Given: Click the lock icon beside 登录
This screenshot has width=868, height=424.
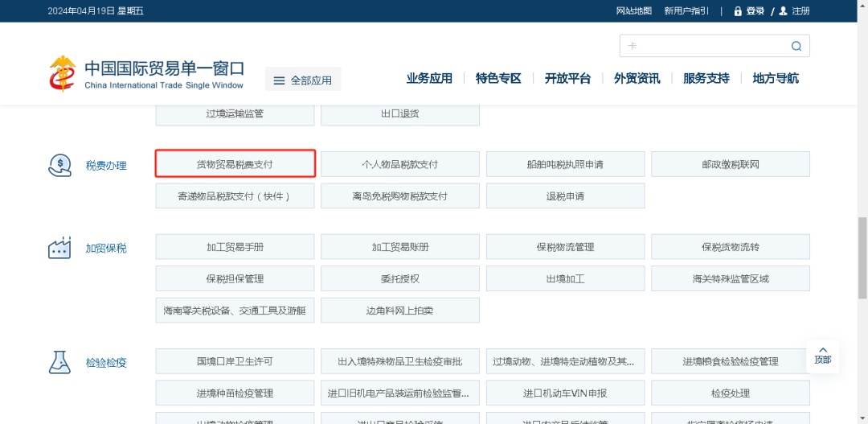Looking at the screenshot, I should (x=737, y=11).
